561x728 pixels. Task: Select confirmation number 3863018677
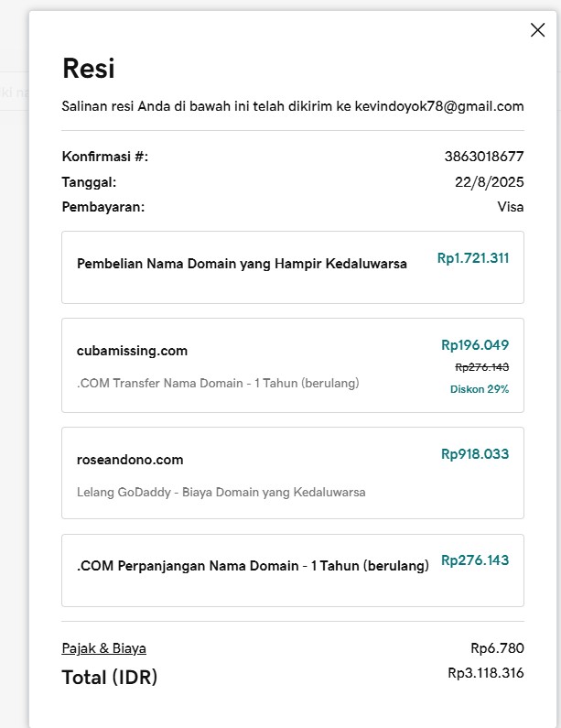[x=484, y=157]
